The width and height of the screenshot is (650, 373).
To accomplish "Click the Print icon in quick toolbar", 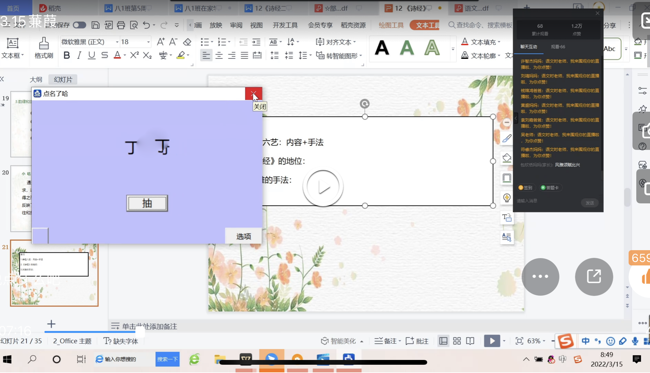I will point(121,25).
